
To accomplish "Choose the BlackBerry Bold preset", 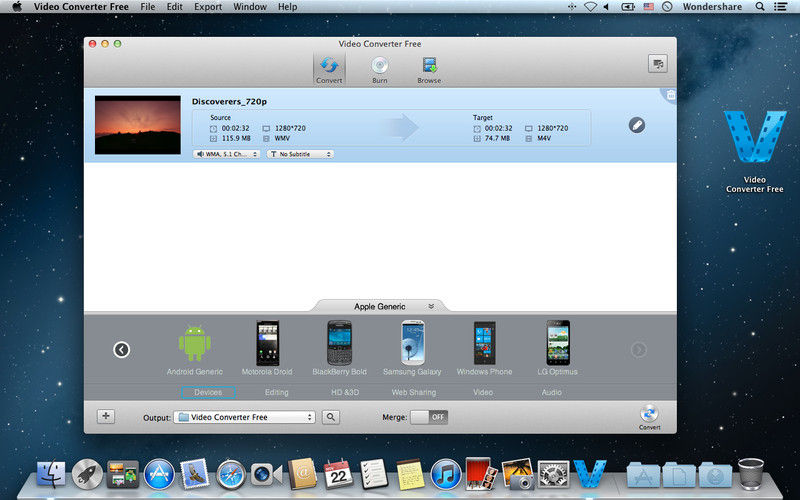I will pyautogui.click(x=339, y=348).
